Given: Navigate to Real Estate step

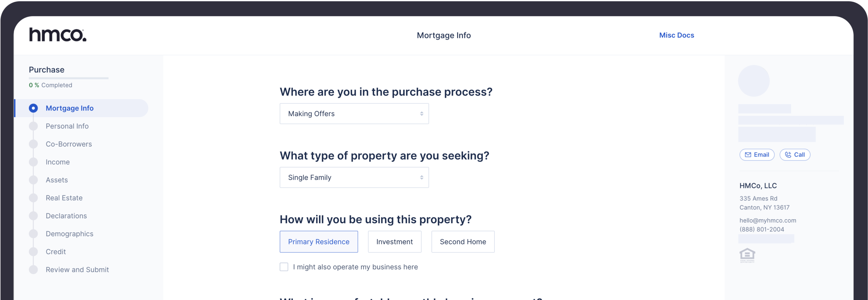Looking at the screenshot, I should (64, 198).
